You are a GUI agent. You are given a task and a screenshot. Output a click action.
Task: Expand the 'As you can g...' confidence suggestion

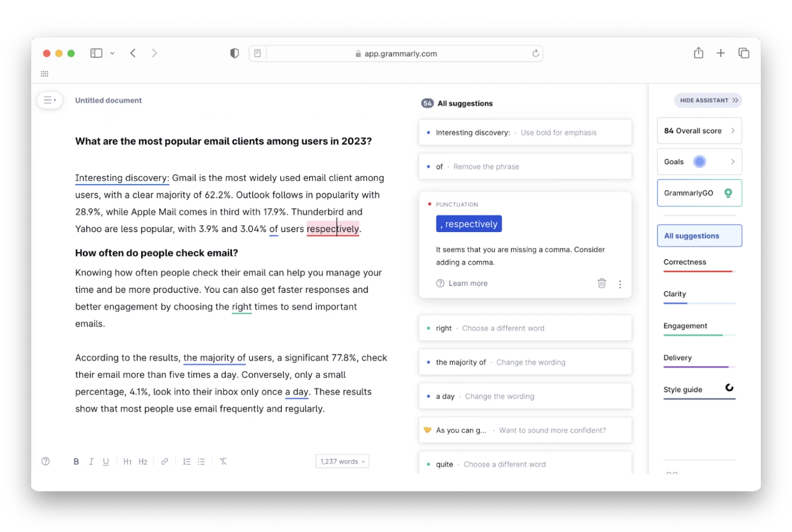coord(525,430)
